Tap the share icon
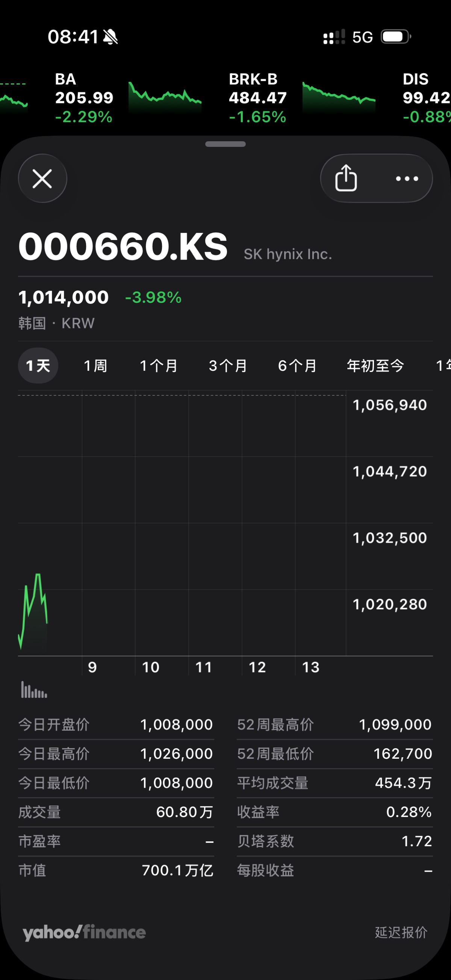The height and width of the screenshot is (980, 451). point(345,178)
